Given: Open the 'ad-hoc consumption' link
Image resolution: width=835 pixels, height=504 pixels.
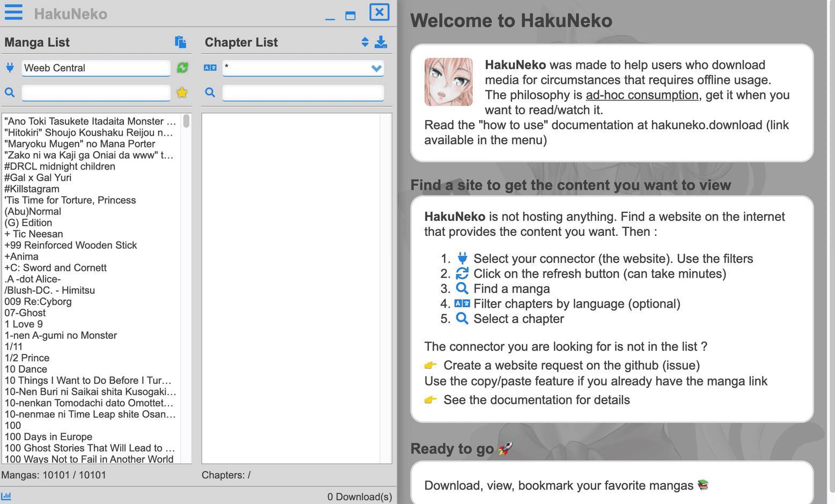Looking at the screenshot, I should click(x=642, y=95).
